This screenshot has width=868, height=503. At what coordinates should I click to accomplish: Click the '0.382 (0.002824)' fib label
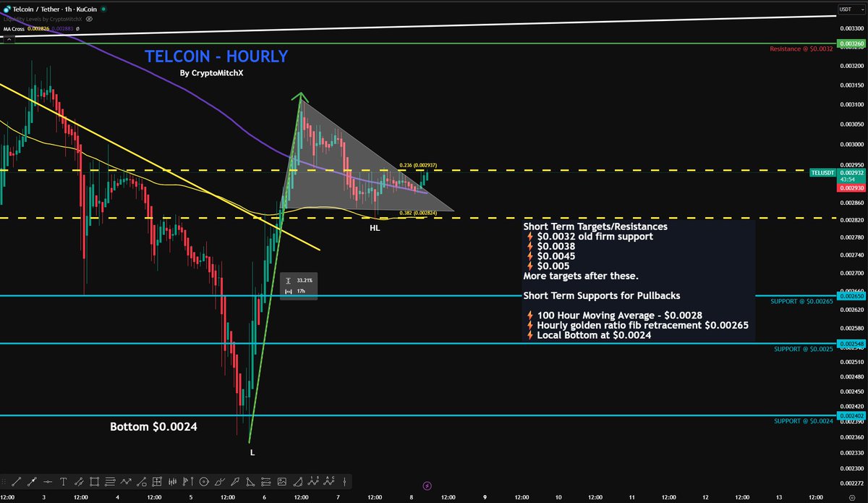418,213
